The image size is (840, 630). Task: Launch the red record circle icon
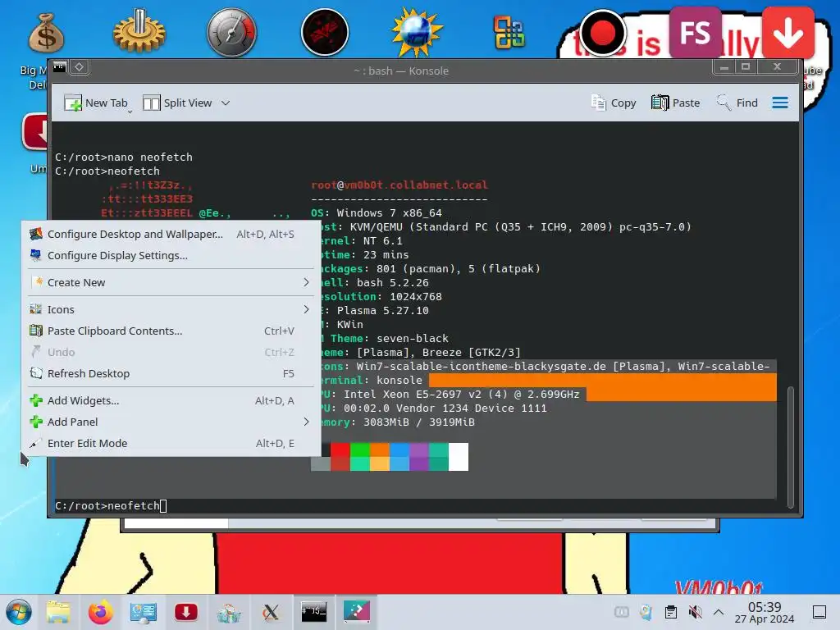[602, 33]
